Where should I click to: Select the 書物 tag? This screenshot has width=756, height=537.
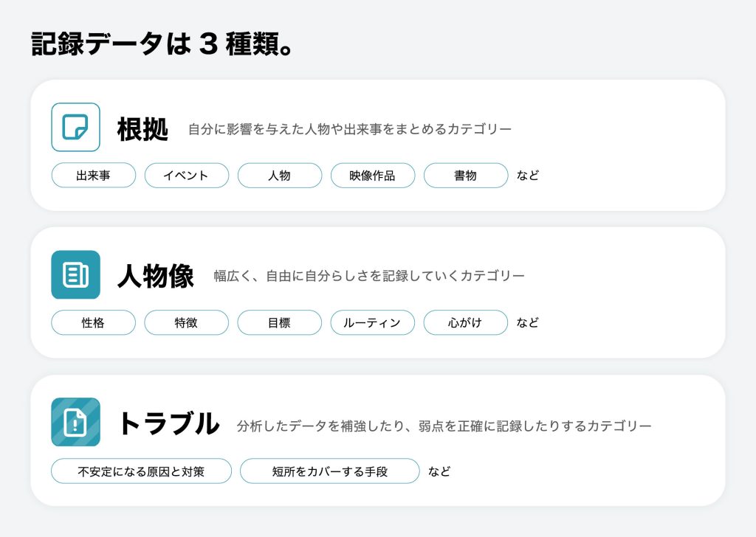click(465, 176)
